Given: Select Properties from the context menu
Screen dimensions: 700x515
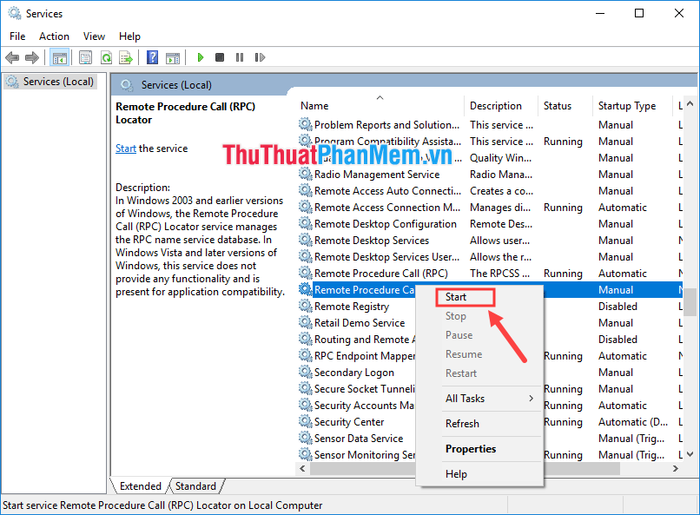Looking at the screenshot, I should (470, 449).
